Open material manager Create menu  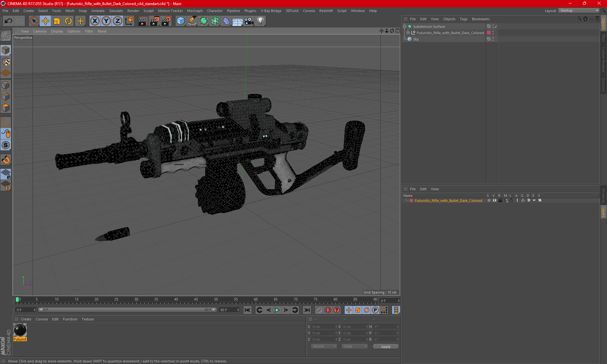[x=26, y=319]
